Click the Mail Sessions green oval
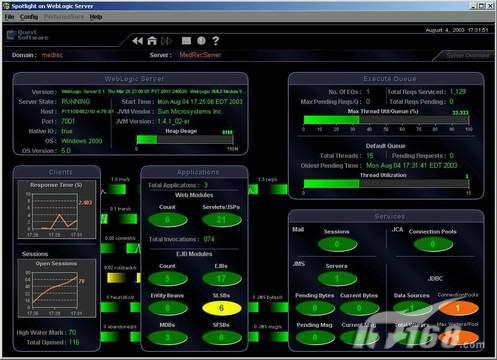497x360 pixels. point(337,244)
